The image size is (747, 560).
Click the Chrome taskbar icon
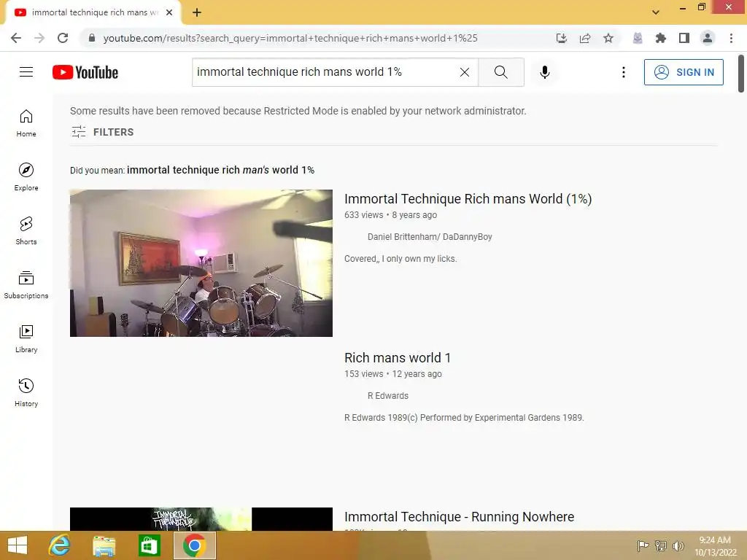(x=194, y=545)
